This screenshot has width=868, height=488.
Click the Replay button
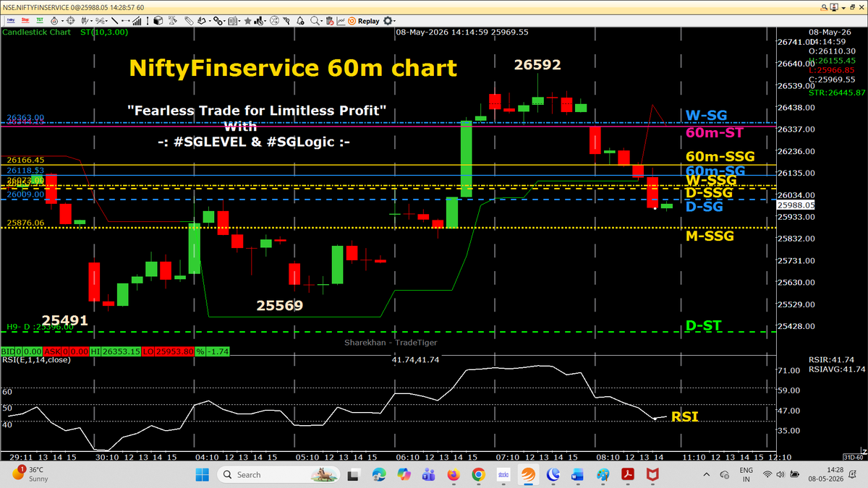[365, 21]
